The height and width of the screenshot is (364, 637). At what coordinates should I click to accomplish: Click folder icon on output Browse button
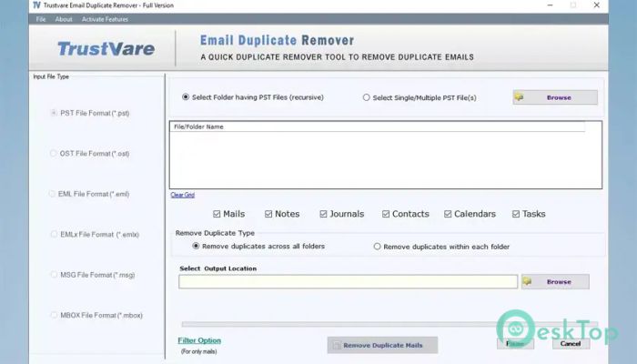pyautogui.click(x=527, y=281)
